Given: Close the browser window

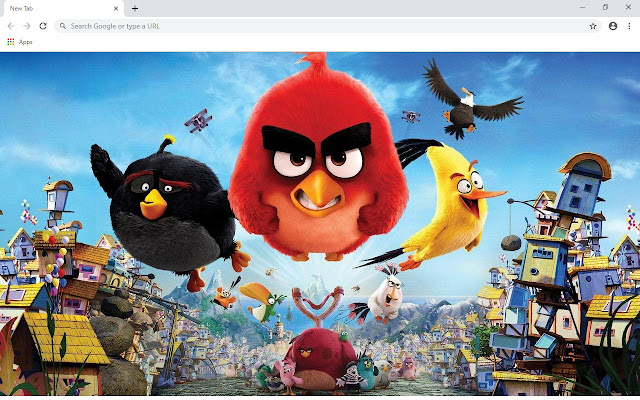Looking at the screenshot, I should point(628,7).
